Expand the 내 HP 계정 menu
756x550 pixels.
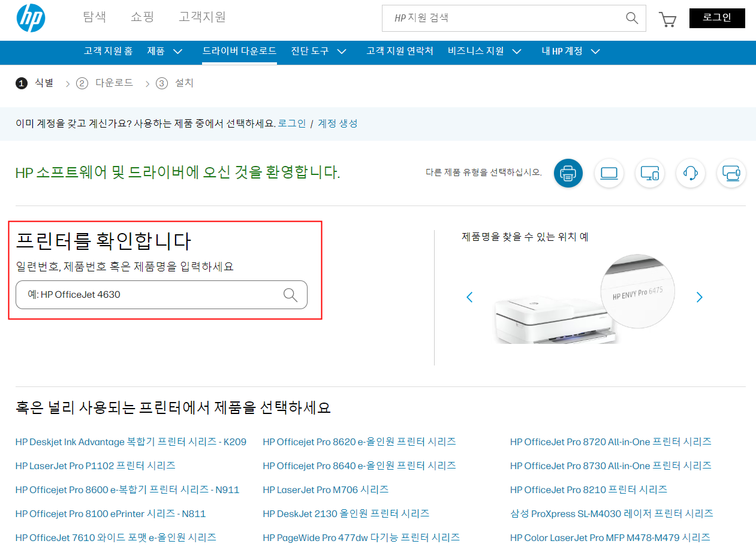[x=571, y=52]
